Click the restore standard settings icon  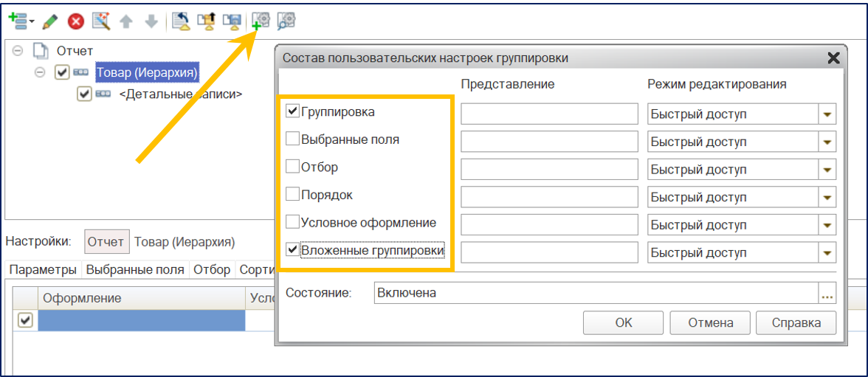click(x=181, y=21)
